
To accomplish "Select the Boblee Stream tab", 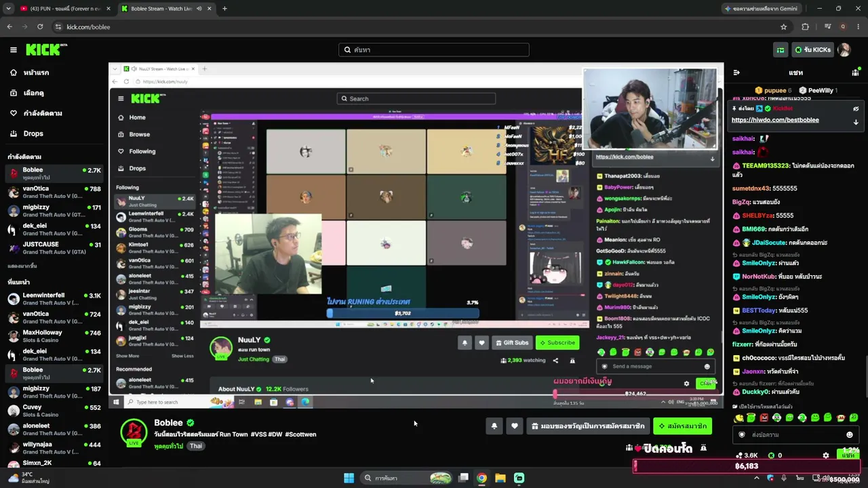I will pos(166,9).
